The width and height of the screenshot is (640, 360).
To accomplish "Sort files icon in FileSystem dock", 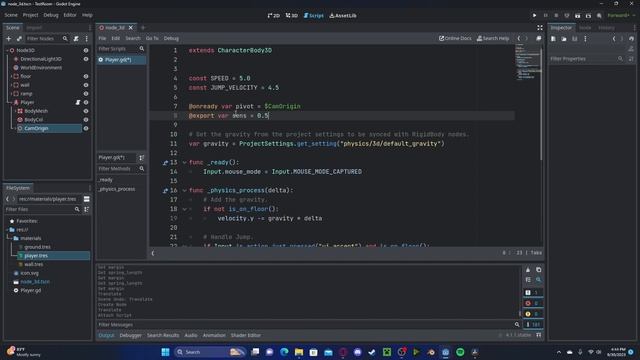I will click(87, 209).
